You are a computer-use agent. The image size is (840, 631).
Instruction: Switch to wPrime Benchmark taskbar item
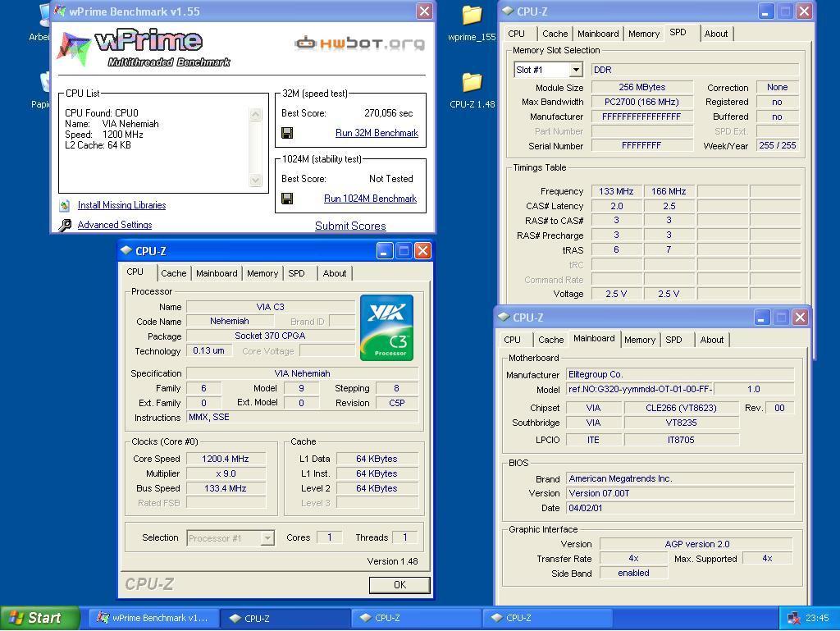(x=153, y=618)
